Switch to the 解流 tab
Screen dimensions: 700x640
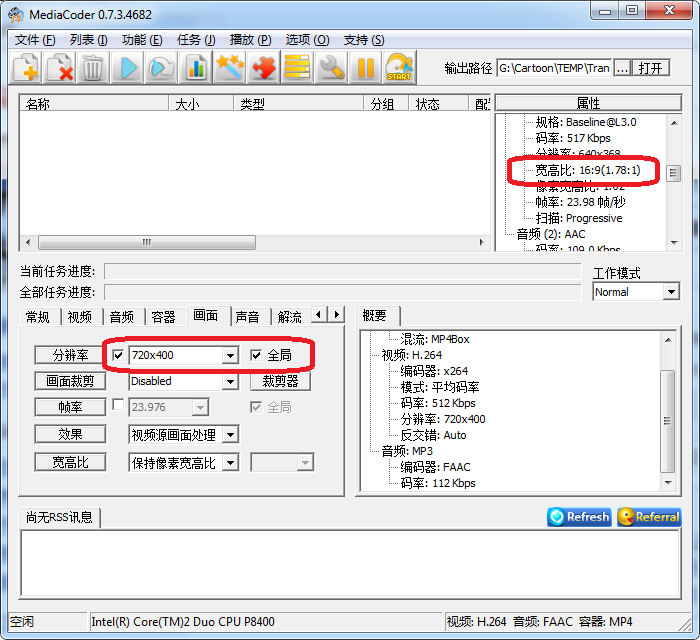click(290, 317)
